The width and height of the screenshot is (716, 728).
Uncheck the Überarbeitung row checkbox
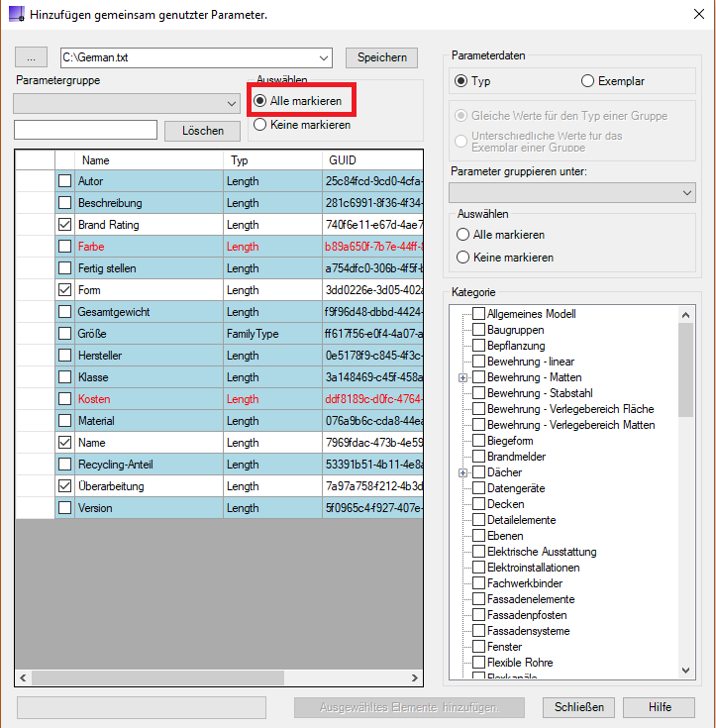(x=65, y=486)
